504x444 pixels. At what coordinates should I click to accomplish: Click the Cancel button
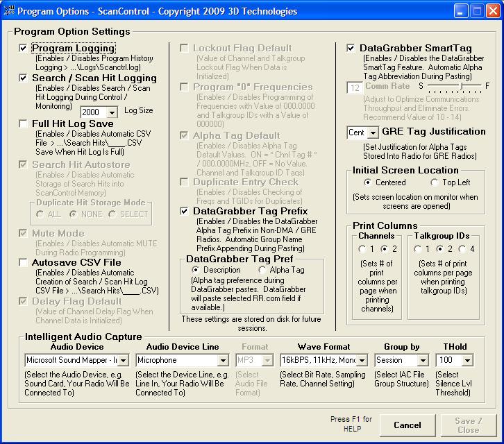[408, 425]
